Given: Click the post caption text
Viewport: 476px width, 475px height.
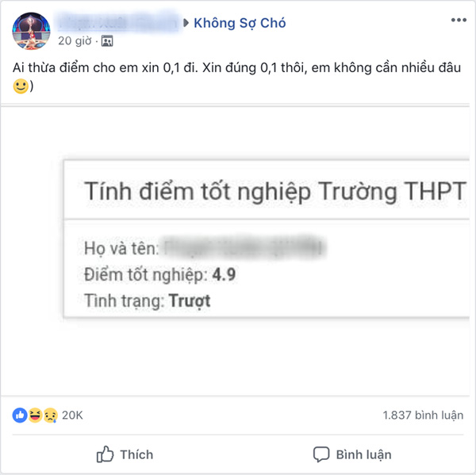Looking at the screenshot, I should pos(236,67).
